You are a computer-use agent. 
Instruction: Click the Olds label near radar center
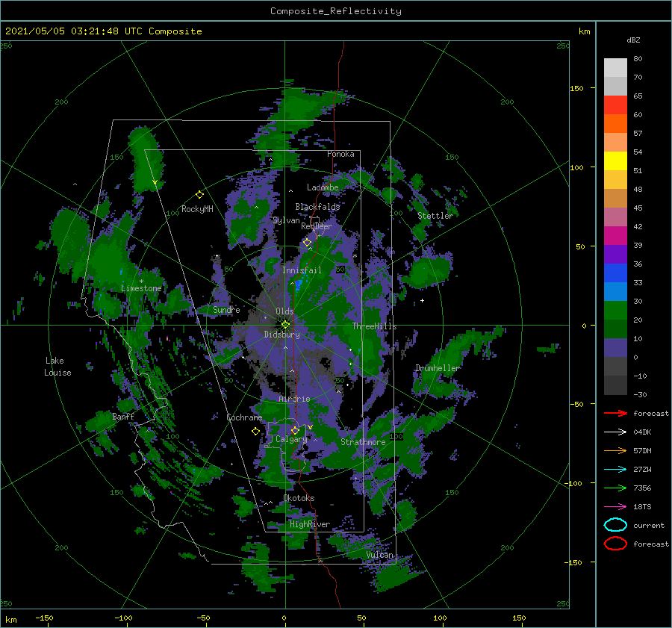pyautogui.click(x=284, y=311)
